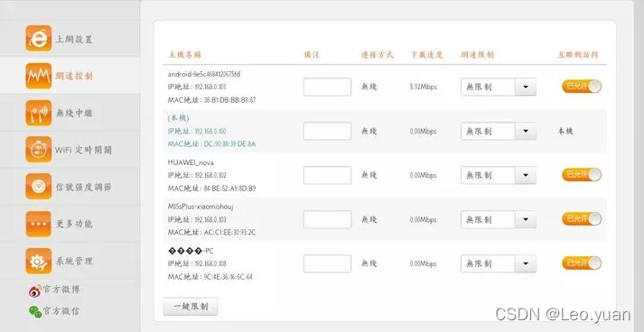
Task: Click the 網速限制 column header
Action: 477,54
